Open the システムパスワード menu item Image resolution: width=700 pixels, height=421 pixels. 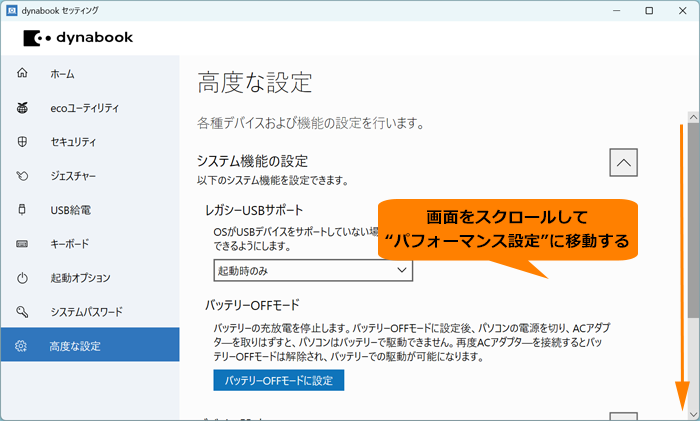pos(90,312)
